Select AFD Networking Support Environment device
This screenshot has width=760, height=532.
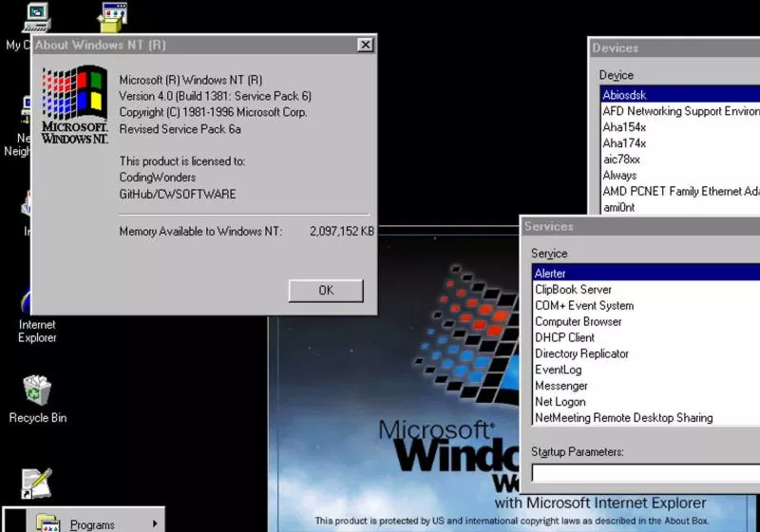[680, 111]
